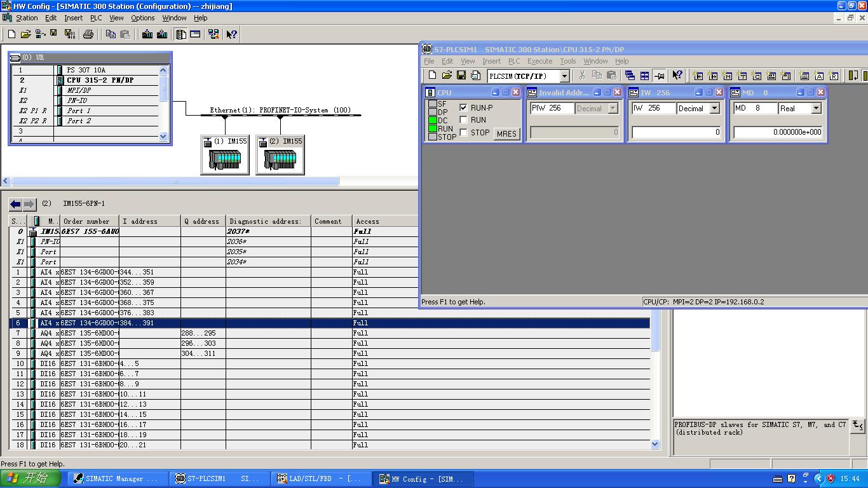Click the Save icon in S7-PLCSIM toolbar
The height and width of the screenshot is (488, 868).
[461, 76]
